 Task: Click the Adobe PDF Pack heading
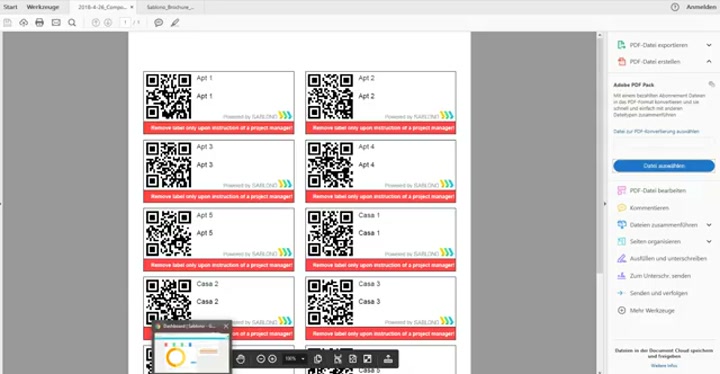tap(633, 85)
